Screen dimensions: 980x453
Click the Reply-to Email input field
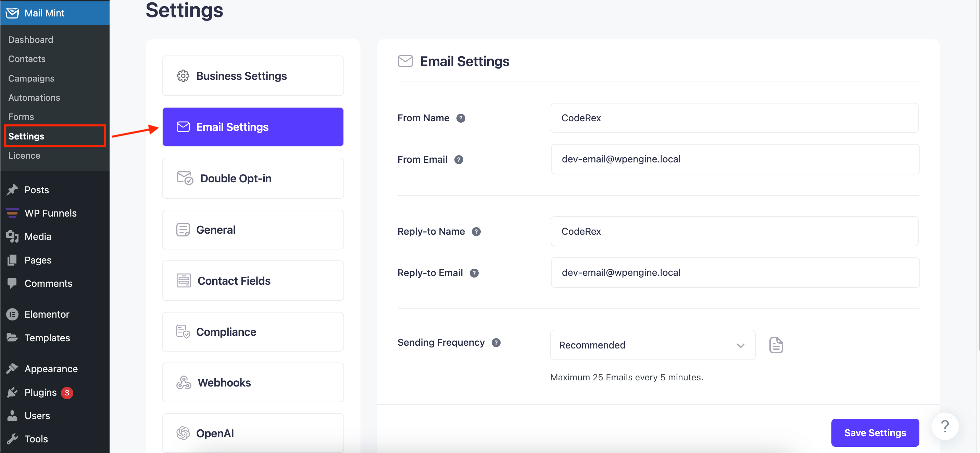[x=735, y=272]
